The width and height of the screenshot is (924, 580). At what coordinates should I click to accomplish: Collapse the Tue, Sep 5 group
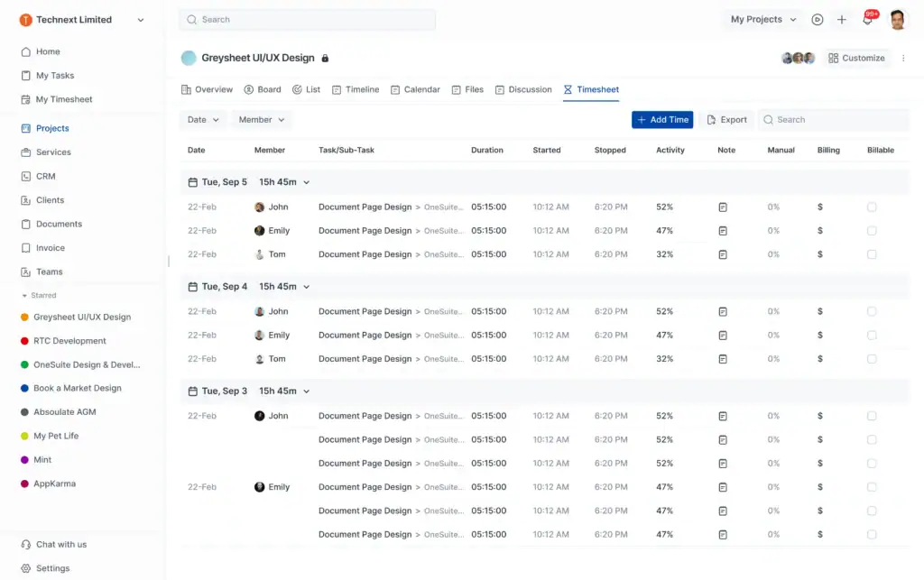click(307, 182)
